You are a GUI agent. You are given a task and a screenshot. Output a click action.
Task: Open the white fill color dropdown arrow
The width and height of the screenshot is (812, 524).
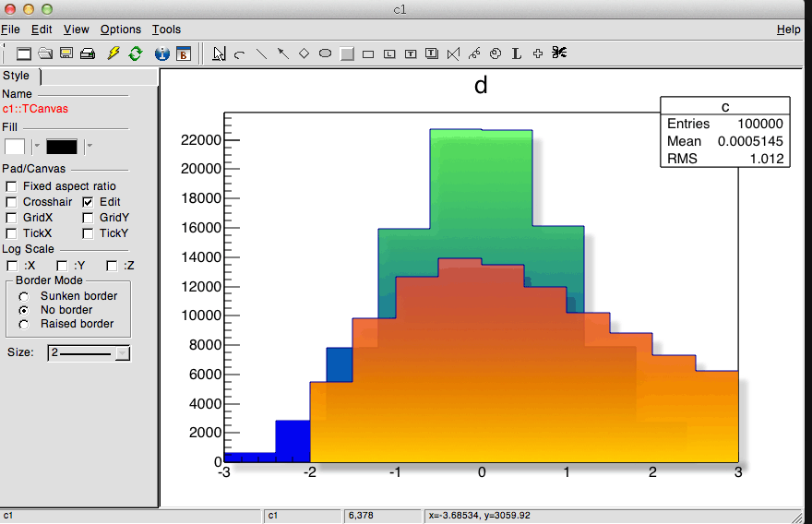point(37,146)
